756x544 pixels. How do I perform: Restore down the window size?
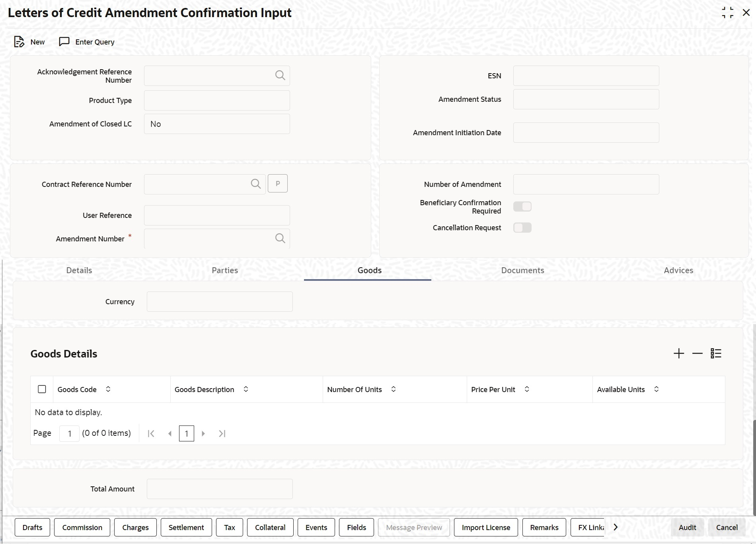click(x=727, y=12)
